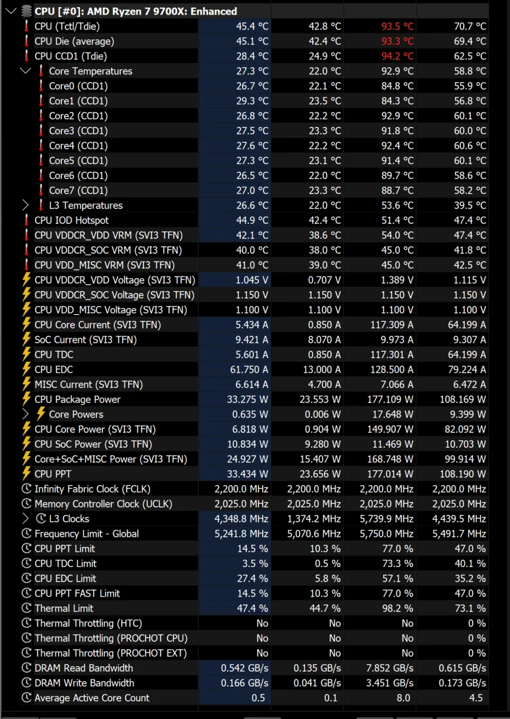Expand the L3 Clocks subgroup

(x=26, y=519)
